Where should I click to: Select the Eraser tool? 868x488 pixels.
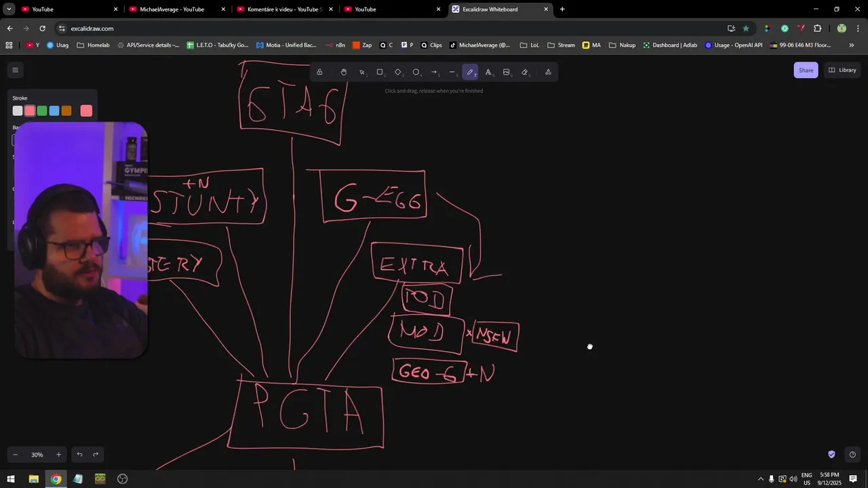click(525, 72)
